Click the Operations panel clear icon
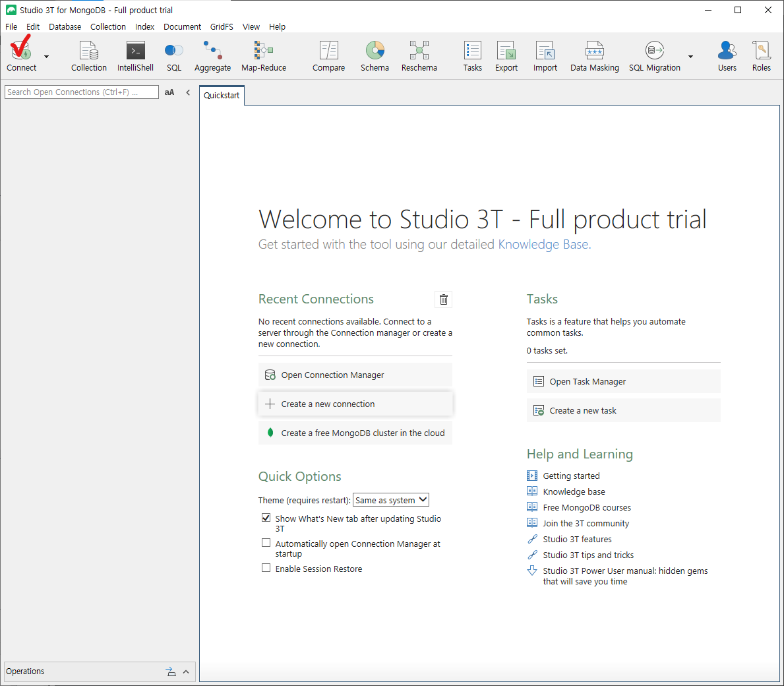784x686 pixels. coord(171,671)
